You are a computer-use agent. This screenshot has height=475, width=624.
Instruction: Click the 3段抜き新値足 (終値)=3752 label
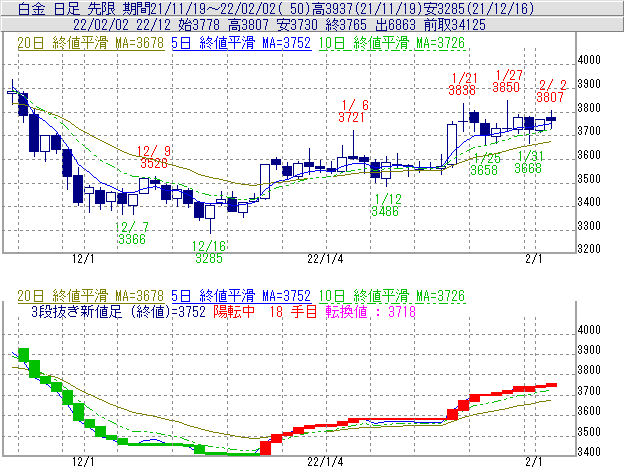[118, 312]
